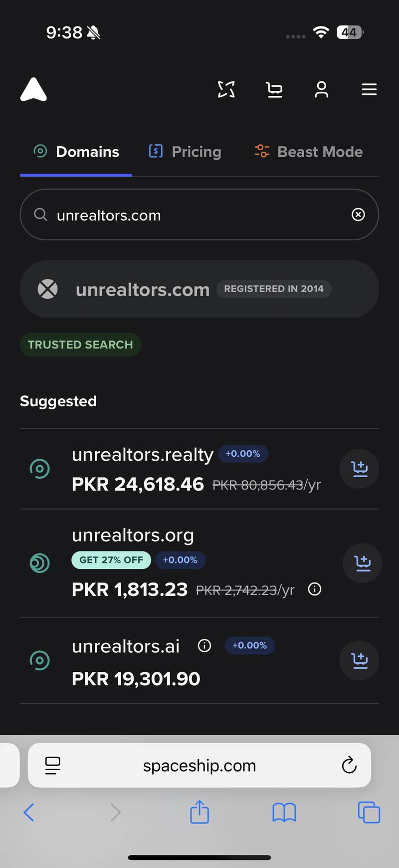Open the hamburger menu
The width and height of the screenshot is (399, 868).
click(369, 90)
